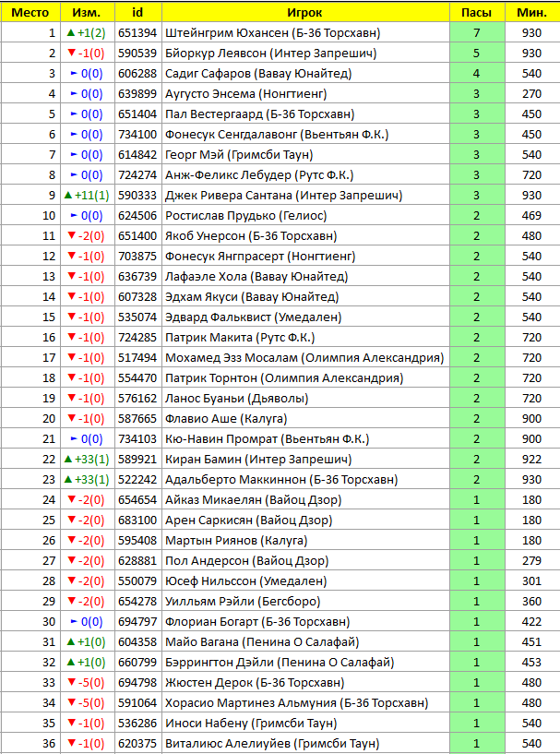Image resolution: width=560 pixels, height=754 pixels.
Task: Select player Аугусто Энсема (Нонгтиенг)
Action: (246, 94)
